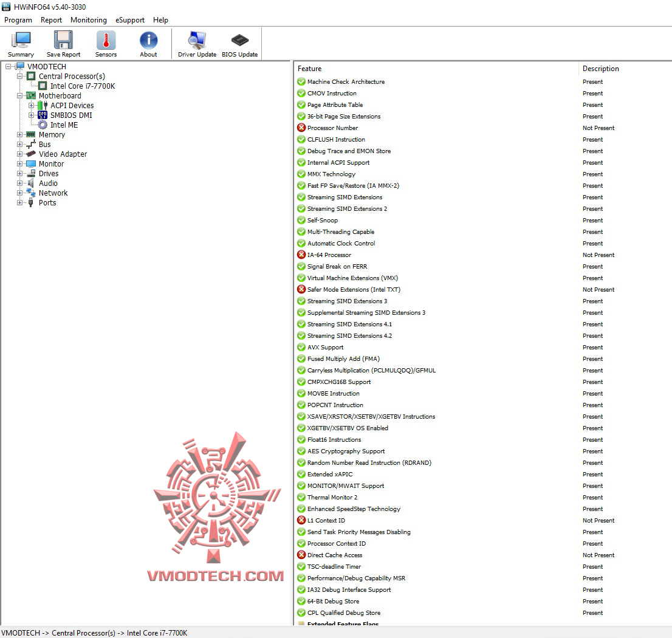Select the Audio speaker icon
The width and height of the screenshot is (672, 638).
(x=31, y=184)
